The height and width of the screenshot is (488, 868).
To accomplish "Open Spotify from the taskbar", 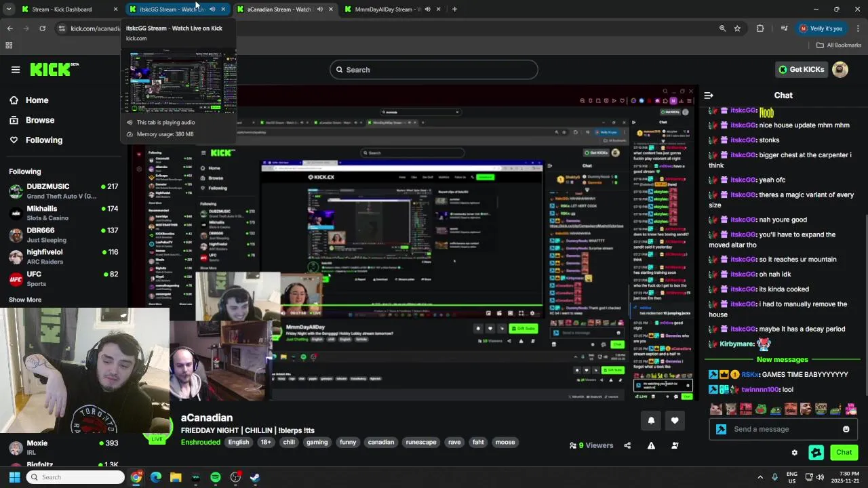I will click(x=216, y=477).
